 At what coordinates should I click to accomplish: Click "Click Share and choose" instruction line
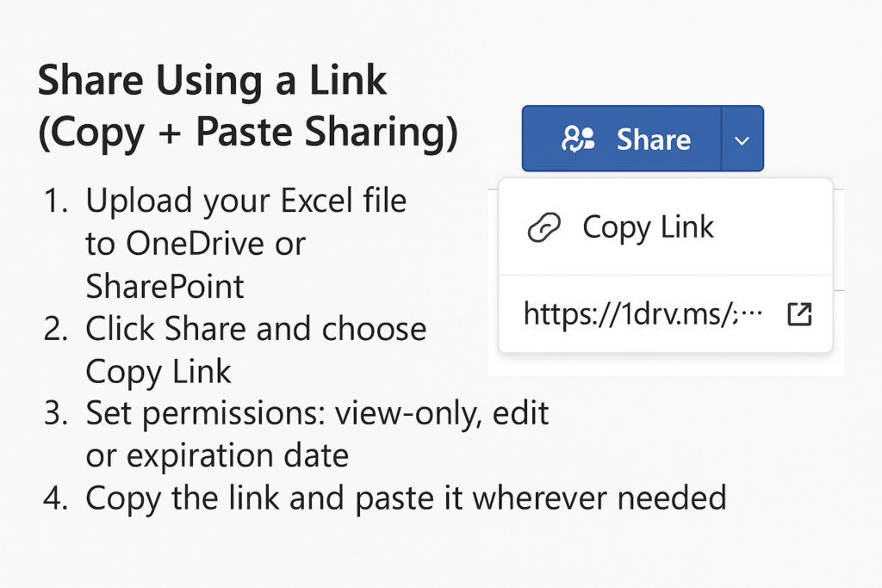(256, 329)
